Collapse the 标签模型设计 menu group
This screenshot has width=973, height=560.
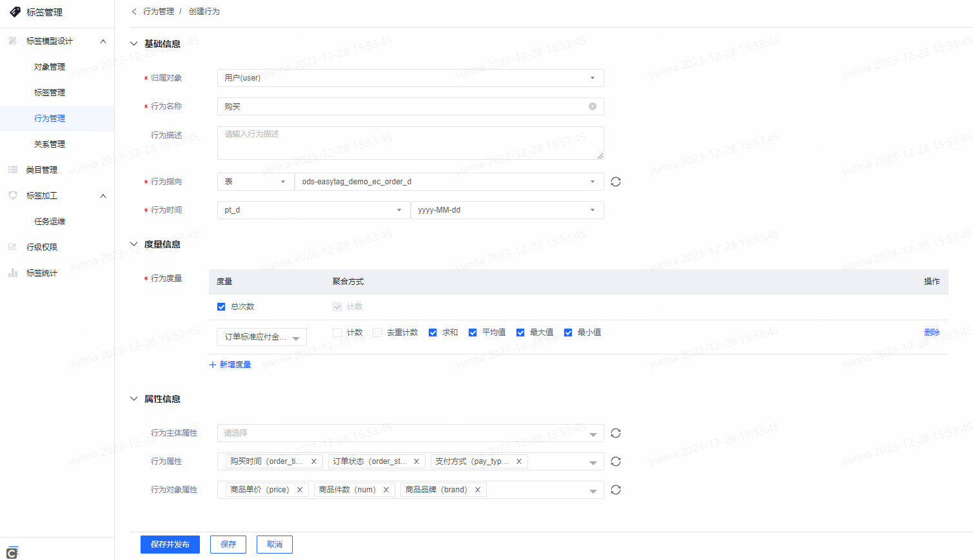(x=103, y=41)
